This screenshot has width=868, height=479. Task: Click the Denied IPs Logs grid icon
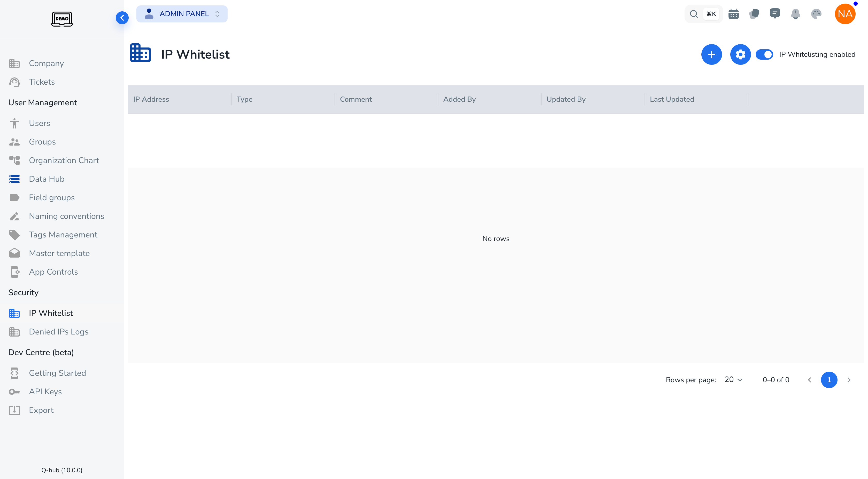[14, 332]
